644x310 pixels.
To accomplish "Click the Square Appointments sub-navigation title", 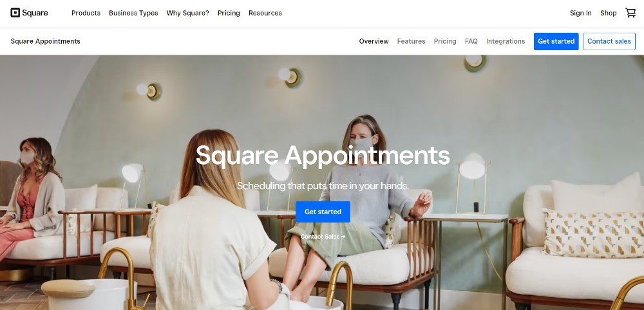I will pyautogui.click(x=46, y=41).
